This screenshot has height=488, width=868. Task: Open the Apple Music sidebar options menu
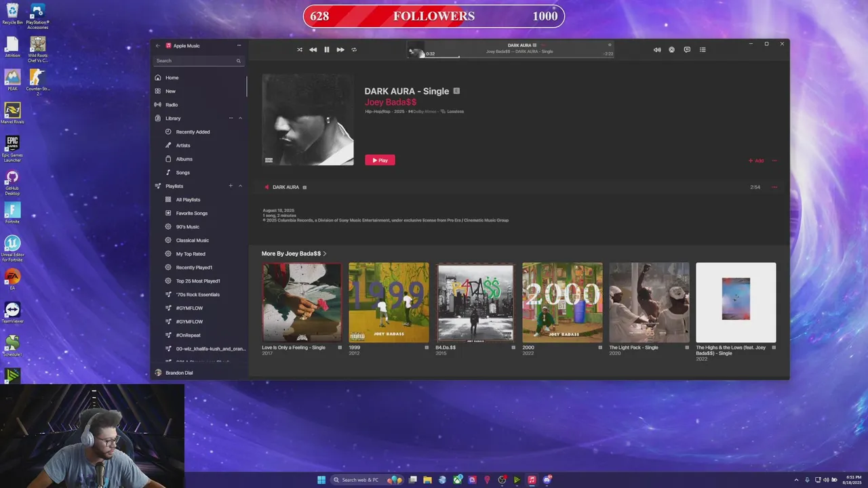pos(239,46)
